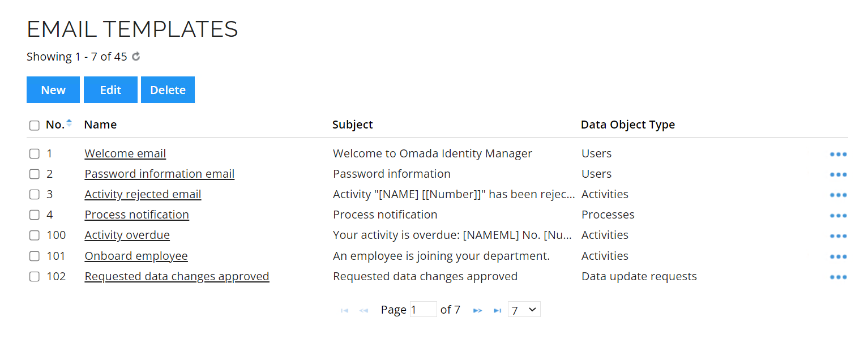Open the three-dot menu for Process notification row
This screenshot has height=364, width=868.
(838, 216)
